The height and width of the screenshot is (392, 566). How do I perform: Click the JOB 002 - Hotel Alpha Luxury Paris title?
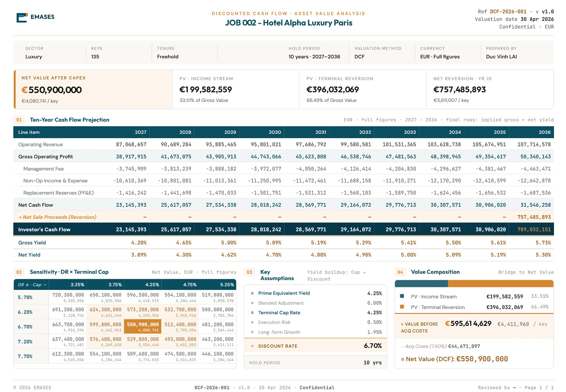point(289,23)
